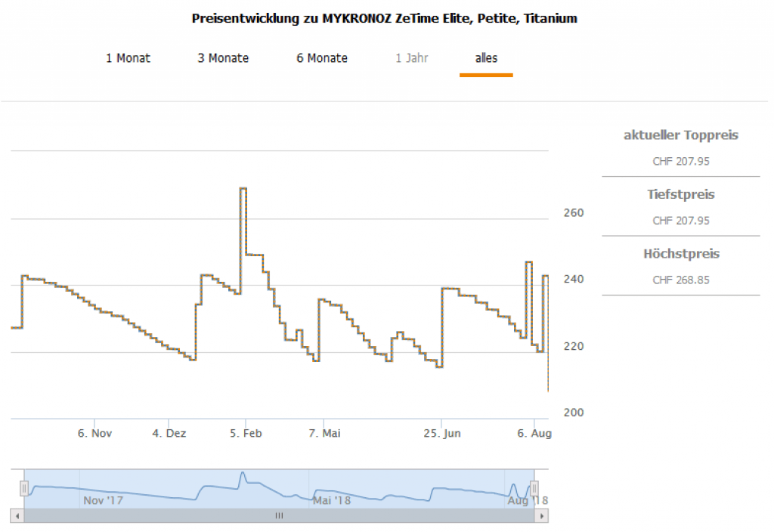Click the 6. Aug x-axis label
This screenshot has height=532, width=774.
click(x=534, y=433)
